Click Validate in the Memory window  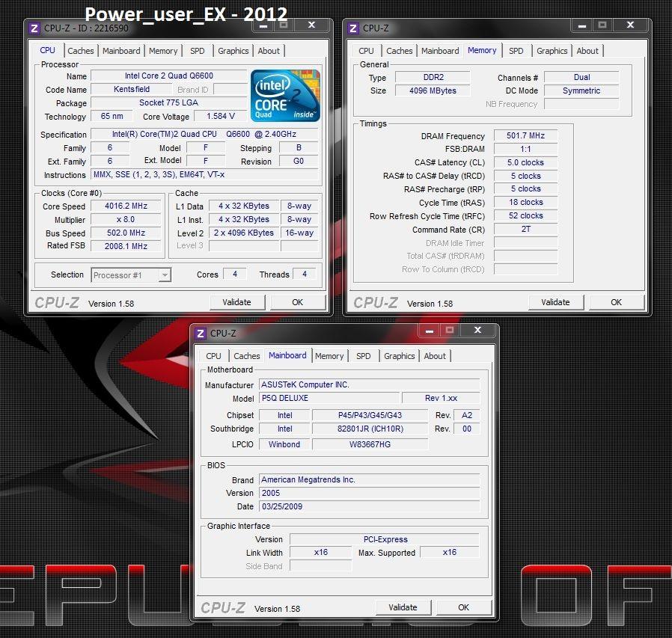tap(556, 302)
